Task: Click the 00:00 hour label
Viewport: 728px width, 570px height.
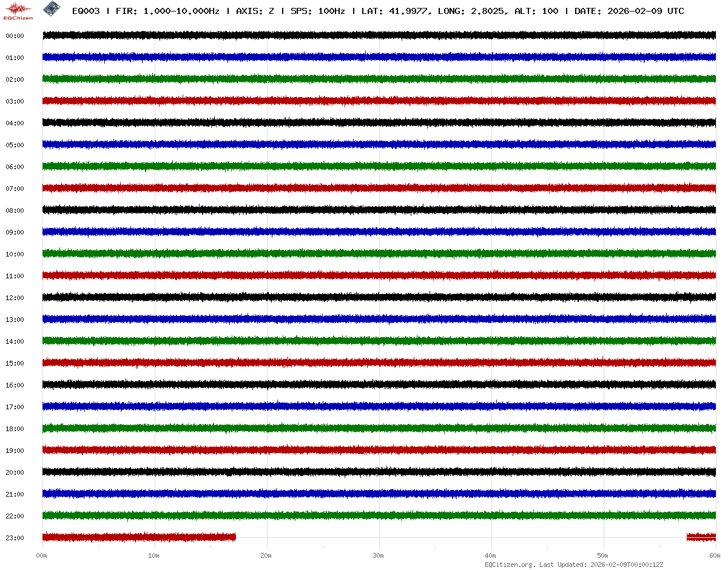Action: coord(15,36)
